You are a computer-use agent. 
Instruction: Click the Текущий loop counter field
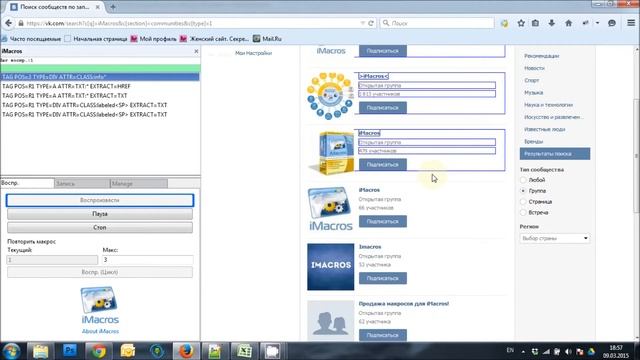52,260
